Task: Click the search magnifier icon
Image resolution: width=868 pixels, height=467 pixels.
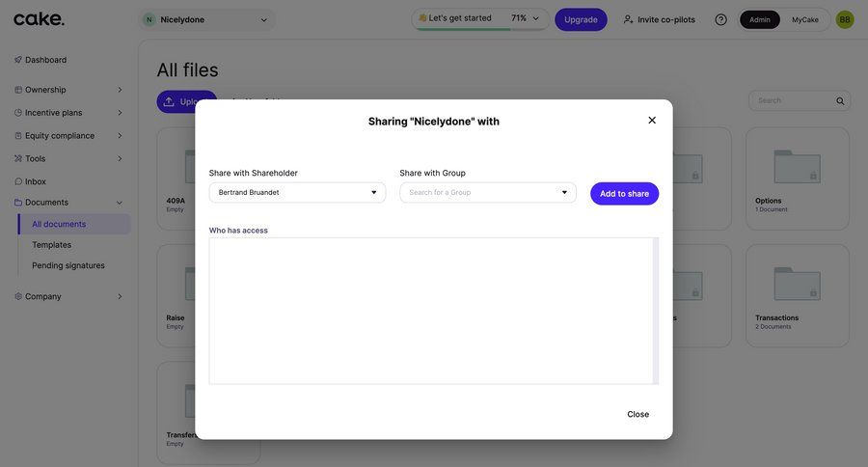Action: [x=840, y=101]
